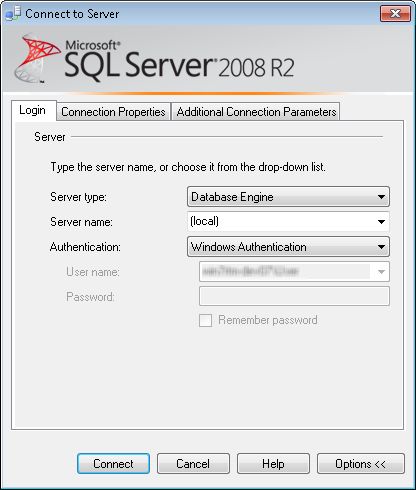Collapse the dialog with Options <<

pyautogui.click(x=361, y=464)
